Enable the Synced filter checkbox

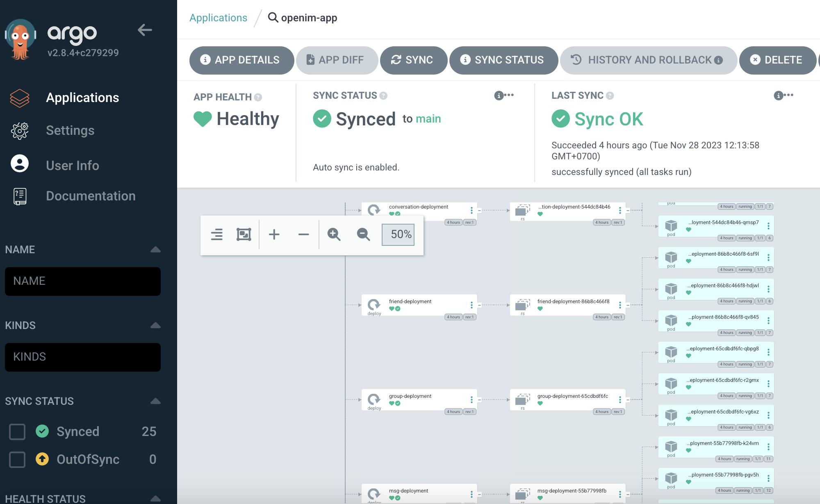point(17,431)
